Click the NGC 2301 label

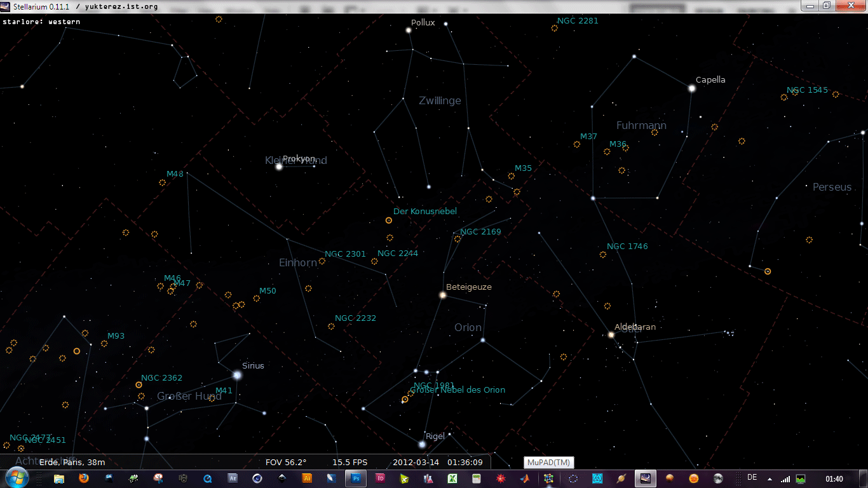tap(346, 254)
